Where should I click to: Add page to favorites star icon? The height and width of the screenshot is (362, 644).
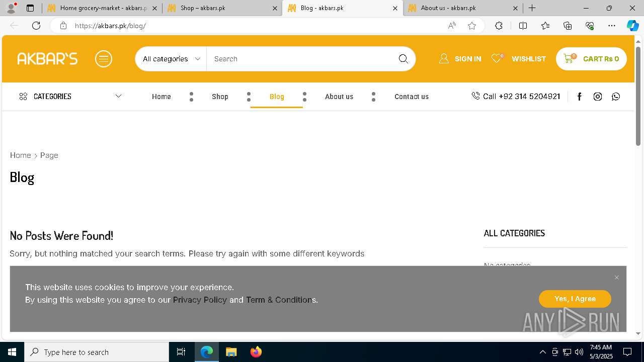tap(472, 26)
